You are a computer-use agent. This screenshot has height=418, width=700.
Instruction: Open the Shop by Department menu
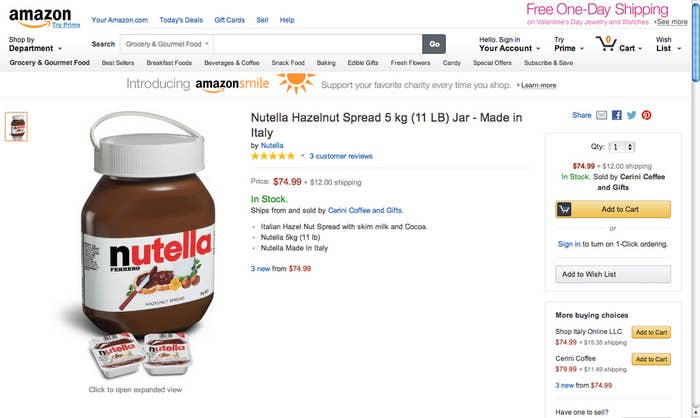[35, 44]
